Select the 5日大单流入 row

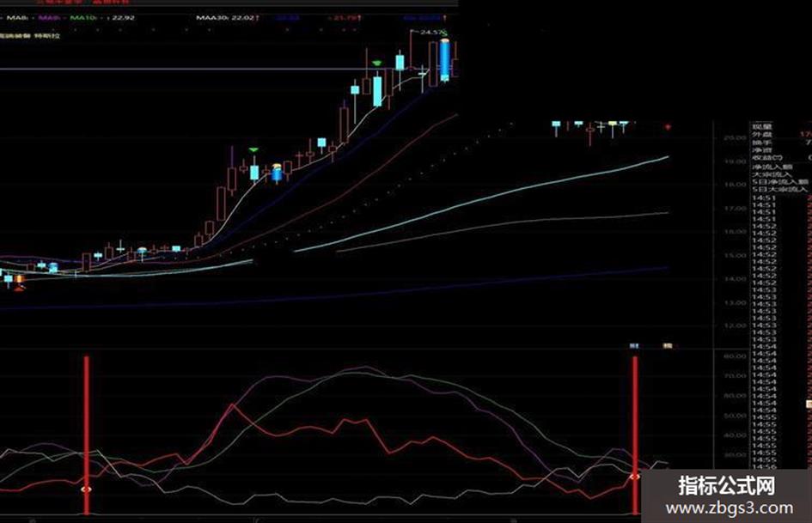click(x=781, y=189)
